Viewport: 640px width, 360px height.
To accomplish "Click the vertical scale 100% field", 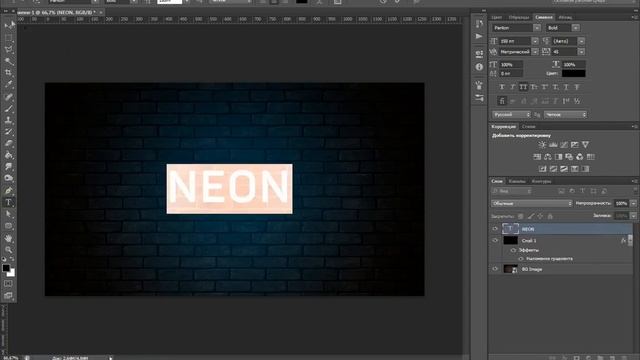I will pos(511,64).
